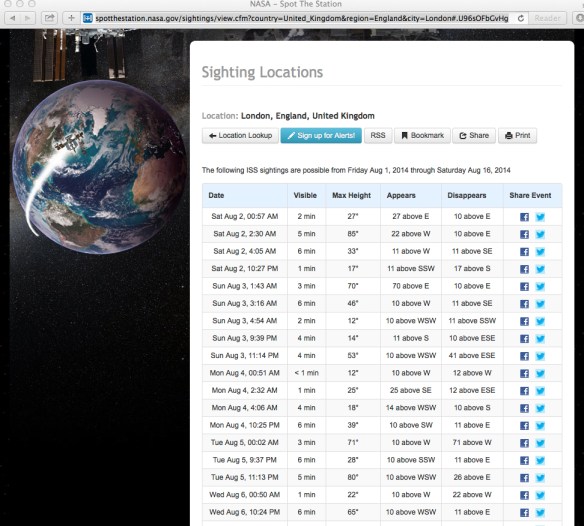Image resolution: width=584 pixels, height=526 pixels.
Task: Share Sun Aug 3, 1:43 AM on Facebook
Action: (524, 286)
